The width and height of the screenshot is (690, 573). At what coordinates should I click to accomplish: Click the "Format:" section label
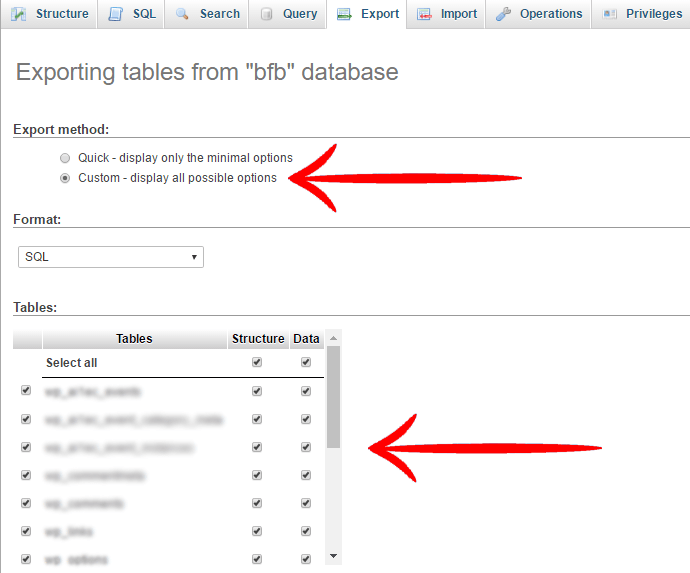(37, 219)
